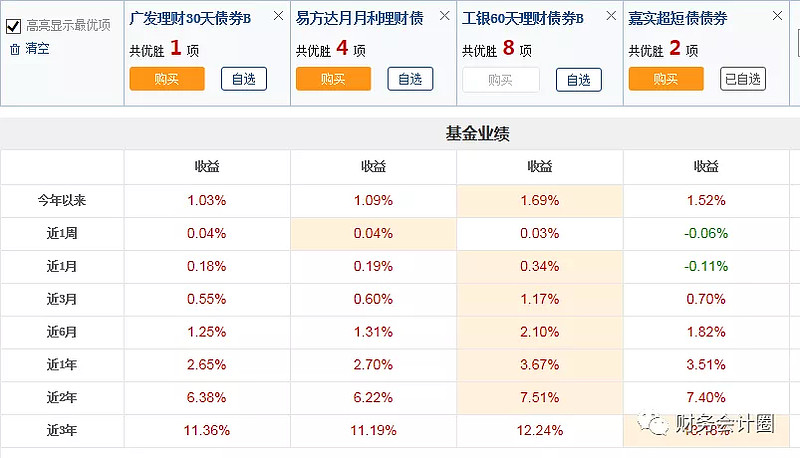Click the 基金业绩 section header
The image size is (800, 458).
tap(478, 133)
